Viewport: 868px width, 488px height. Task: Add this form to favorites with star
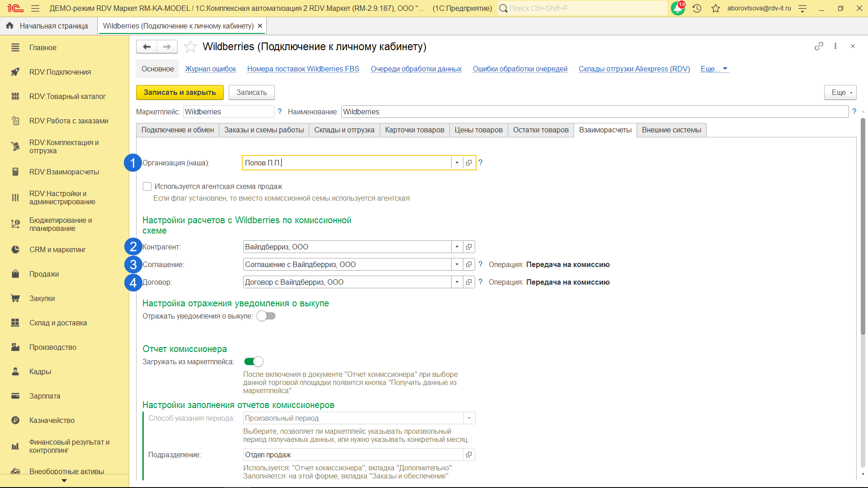[x=190, y=47]
